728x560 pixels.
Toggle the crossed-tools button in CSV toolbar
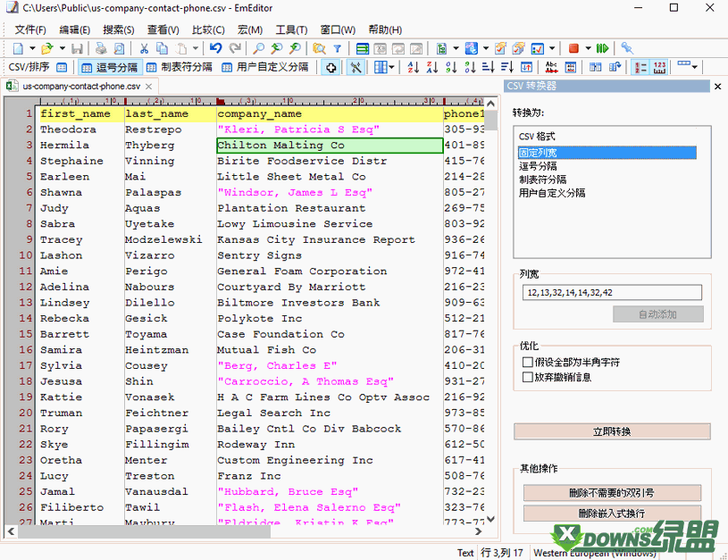pos(356,68)
